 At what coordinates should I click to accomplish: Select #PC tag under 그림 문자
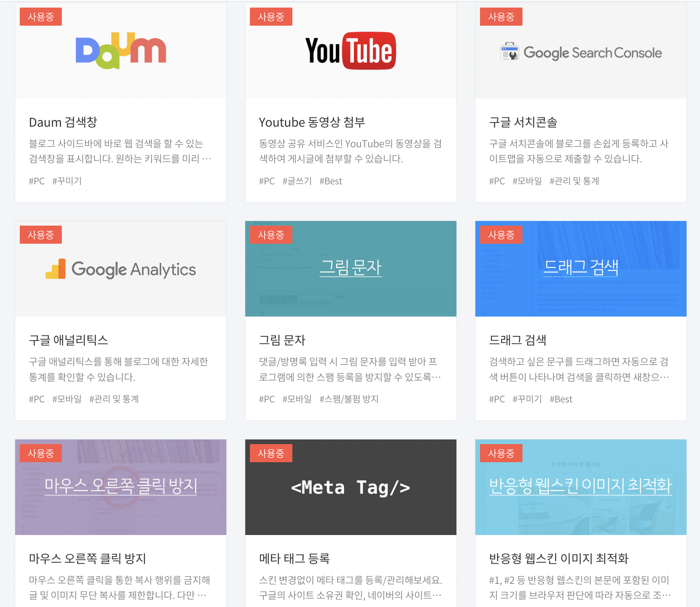[x=267, y=399]
